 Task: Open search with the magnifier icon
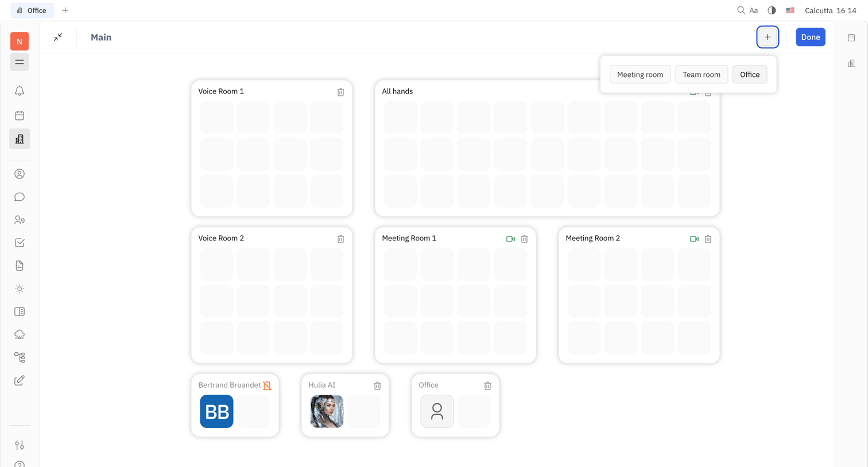click(741, 10)
